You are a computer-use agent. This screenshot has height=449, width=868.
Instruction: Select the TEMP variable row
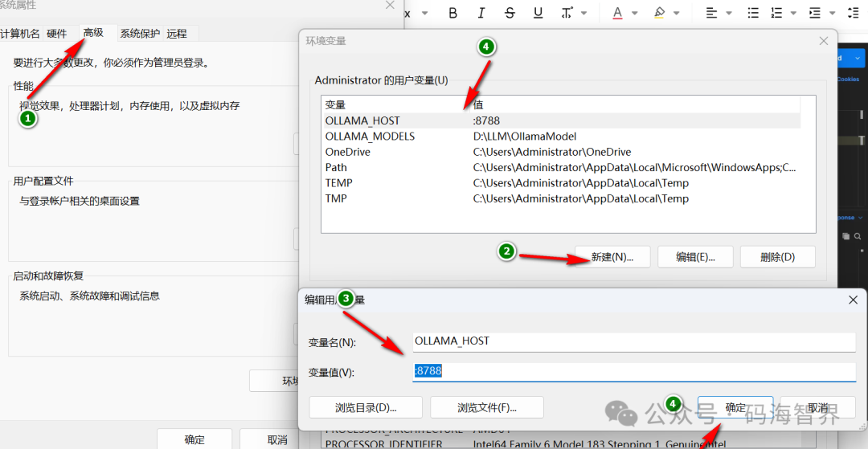[x=562, y=182]
